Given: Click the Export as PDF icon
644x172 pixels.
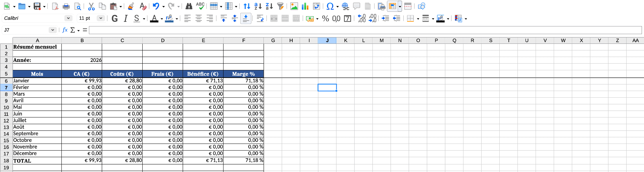Looking at the screenshot, I should pyautogui.click(x=55, y=6).
